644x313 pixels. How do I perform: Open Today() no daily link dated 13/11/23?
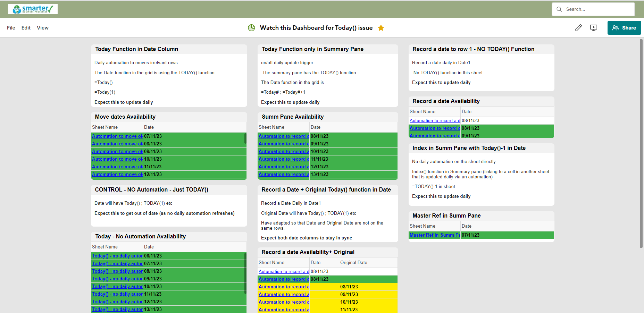(x=117, y=310)
